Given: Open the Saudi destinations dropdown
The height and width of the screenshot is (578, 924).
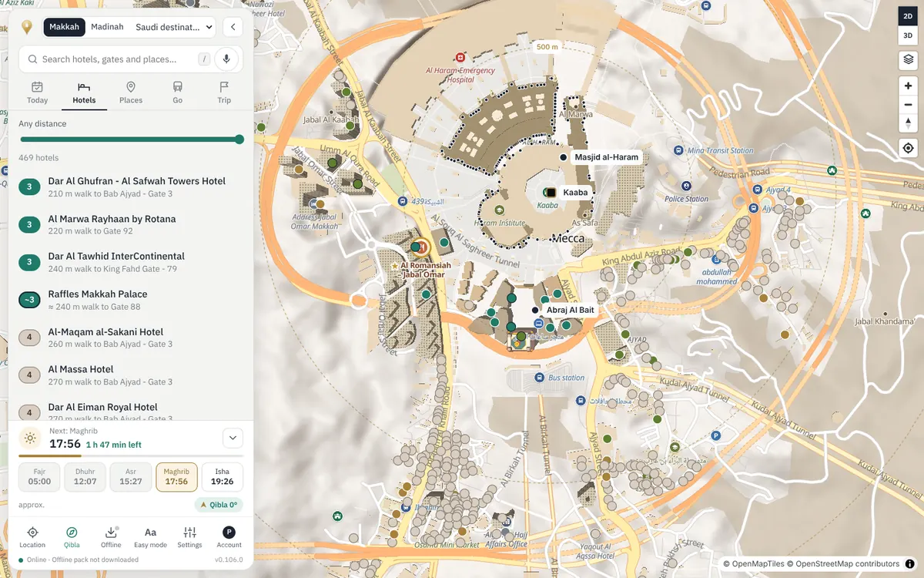Looking at the screenshot, I should pos(174,27).
